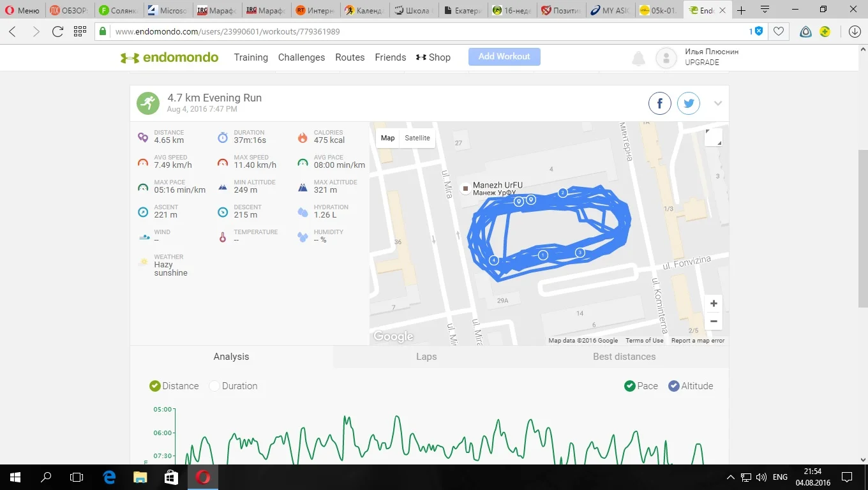The height and width of the screenshot is (490, 868).
Task: Click the Temperature thermometer icon
Action: pyautogui.click(x=223, y=237)
